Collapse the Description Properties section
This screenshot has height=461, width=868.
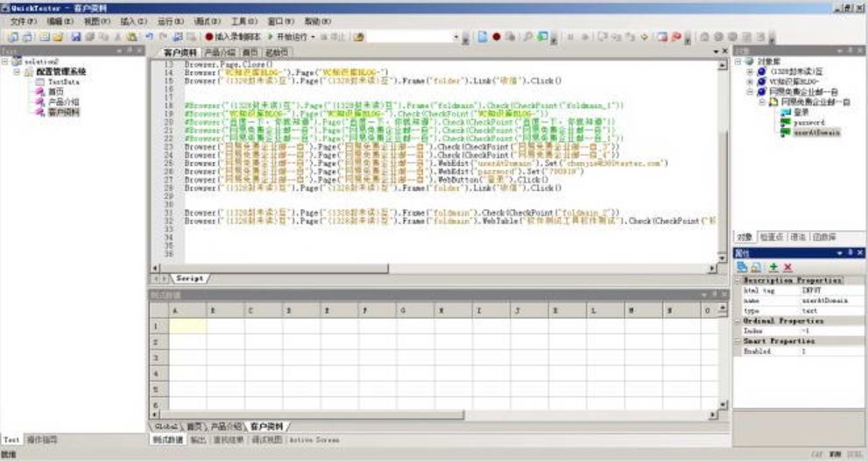point(737,280)
